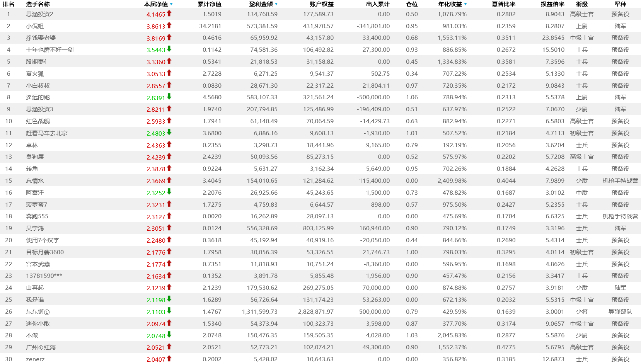Click the 损益倍率 column header
Screen dimensions: 641x364
pyautogui.click(x=552, y=4)
